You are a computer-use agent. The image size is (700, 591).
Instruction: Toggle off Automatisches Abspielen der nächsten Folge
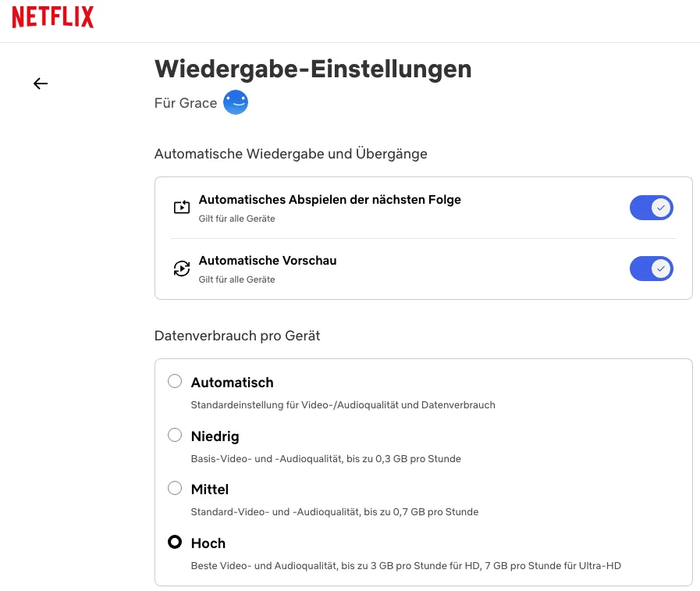[x=652, y=208]
